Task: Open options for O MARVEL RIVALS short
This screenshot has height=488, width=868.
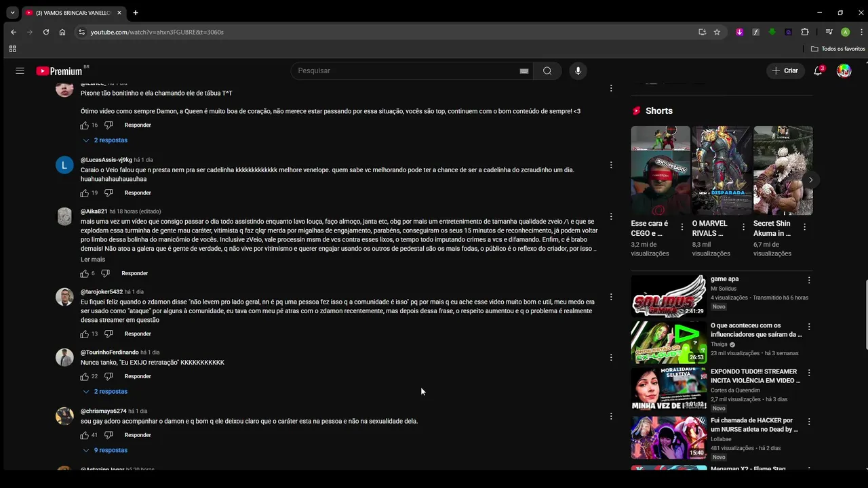Action: click(743, 227)
